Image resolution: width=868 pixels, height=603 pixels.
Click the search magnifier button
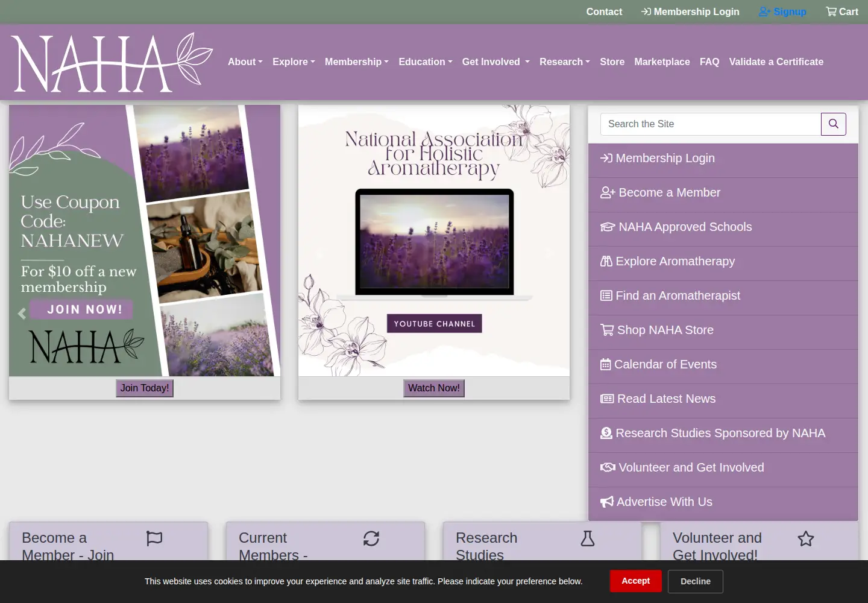click(834, 124)
